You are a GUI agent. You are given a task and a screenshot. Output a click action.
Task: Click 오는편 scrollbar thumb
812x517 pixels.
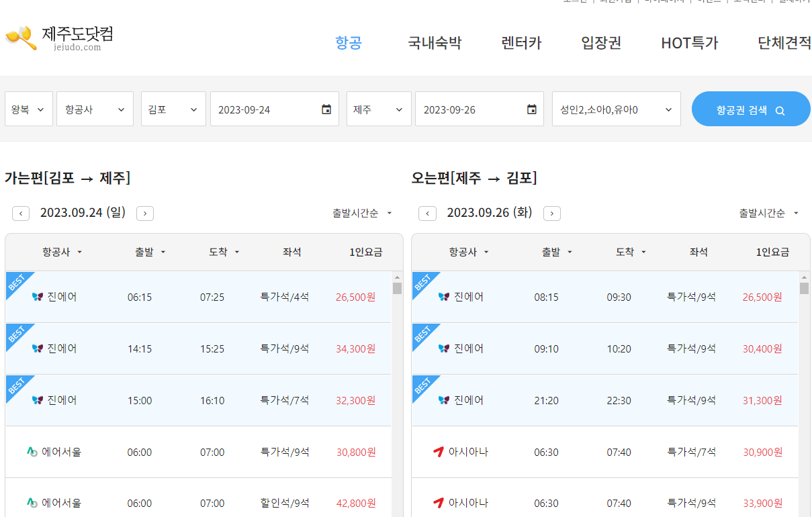(x=804, y=289)
